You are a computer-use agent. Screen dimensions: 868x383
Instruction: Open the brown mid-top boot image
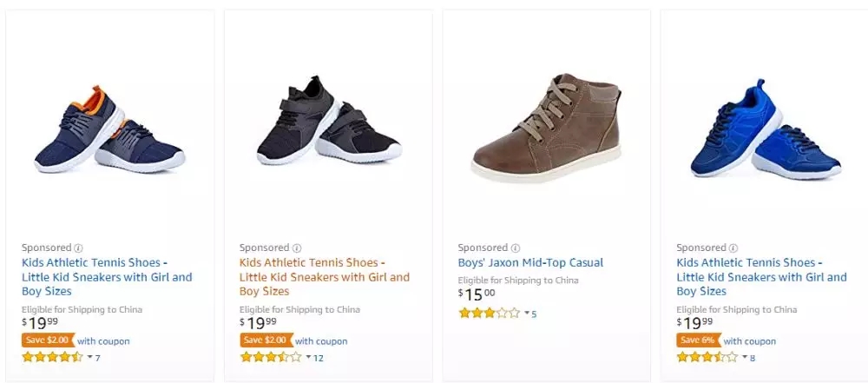click(x=545, y=129)
